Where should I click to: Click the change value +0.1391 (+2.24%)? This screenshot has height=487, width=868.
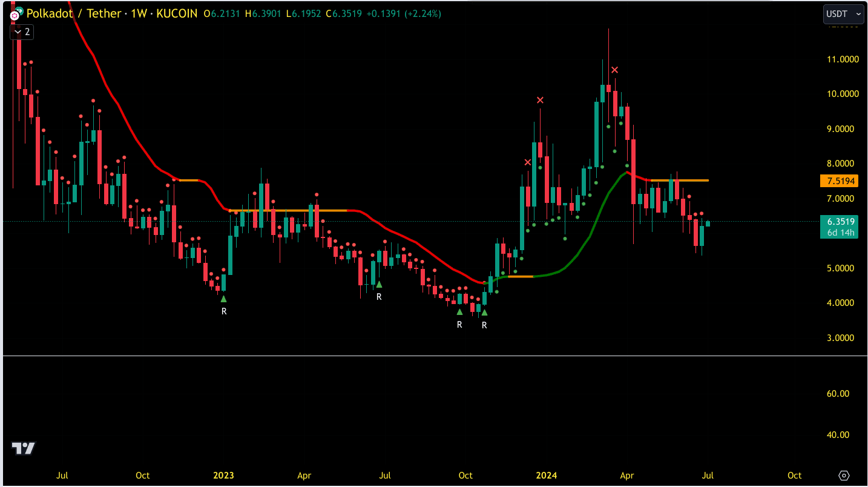tap(403, 13)
